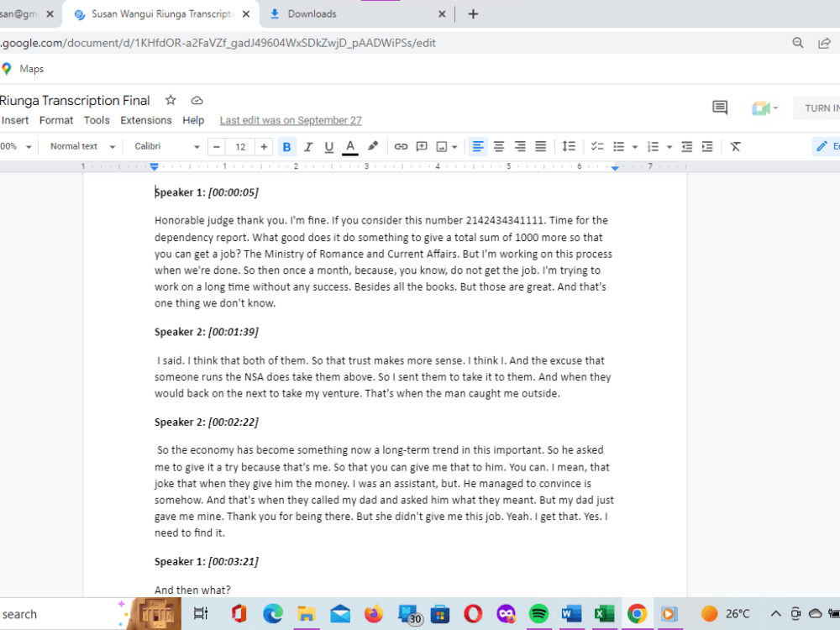840x630 pixels.
Task: Toggle bold formatting
Action: pyautogui.click(x=286, y=147)
